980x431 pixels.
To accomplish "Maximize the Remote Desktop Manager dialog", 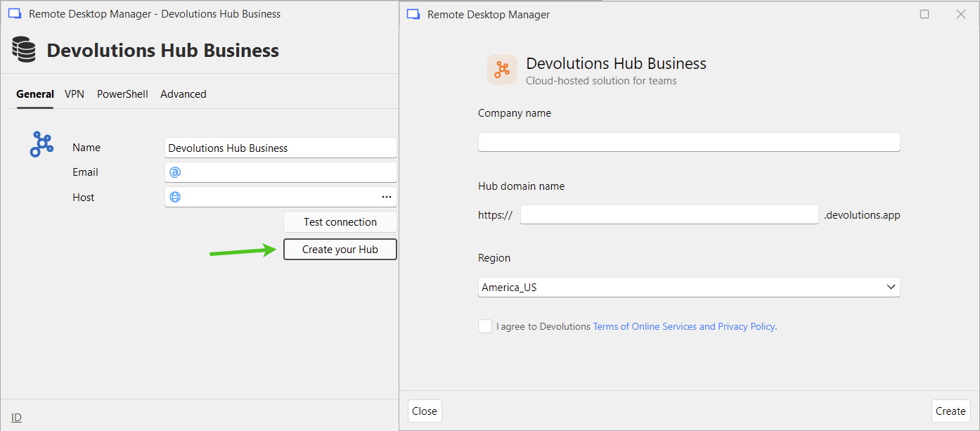I will (x=924, y=14).
